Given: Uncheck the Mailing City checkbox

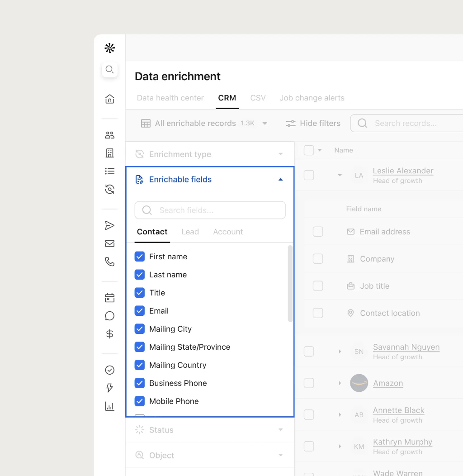Looking at the screenshot, I should (140, 329).
